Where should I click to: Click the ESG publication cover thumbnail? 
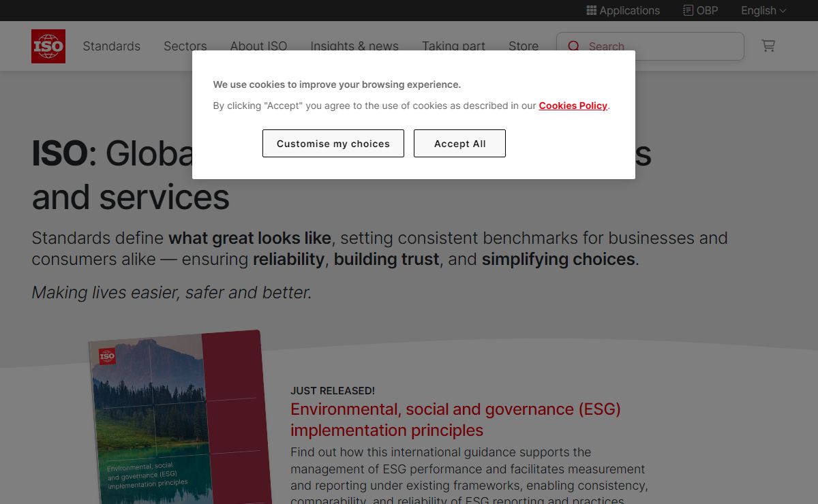pyautogui.click(x=180, y=418)
